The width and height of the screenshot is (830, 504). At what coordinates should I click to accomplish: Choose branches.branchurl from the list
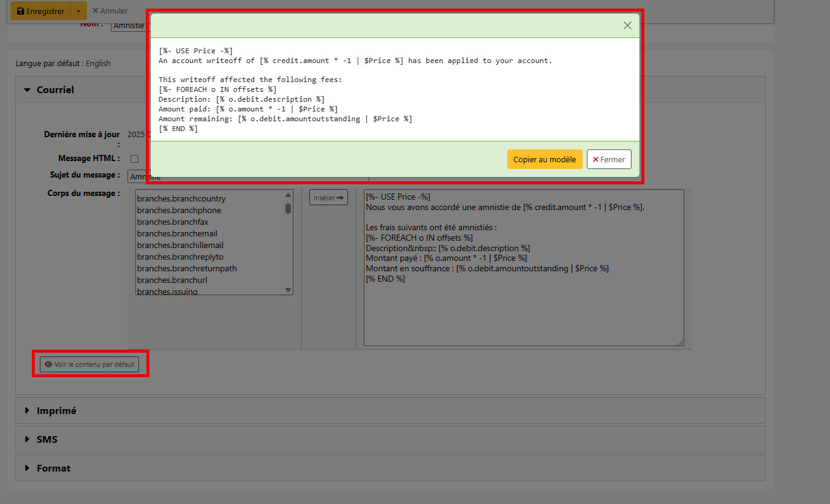point(172,280)
